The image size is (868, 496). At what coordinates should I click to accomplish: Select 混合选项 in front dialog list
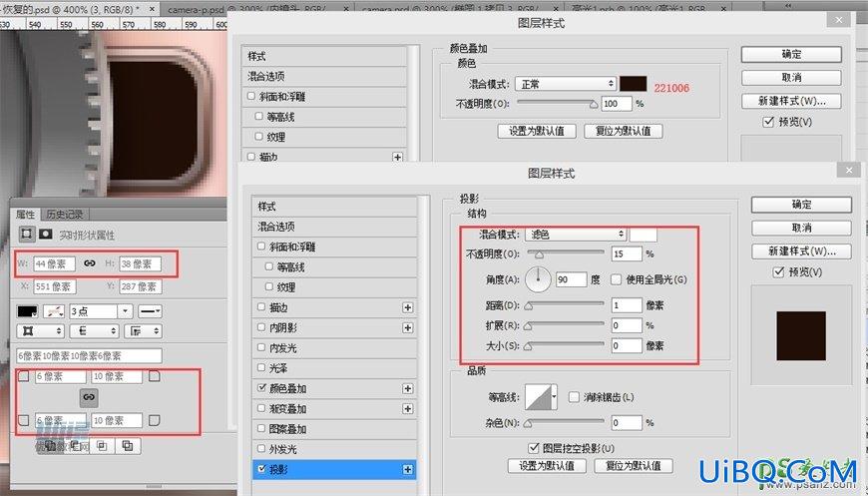pos(334,227)
